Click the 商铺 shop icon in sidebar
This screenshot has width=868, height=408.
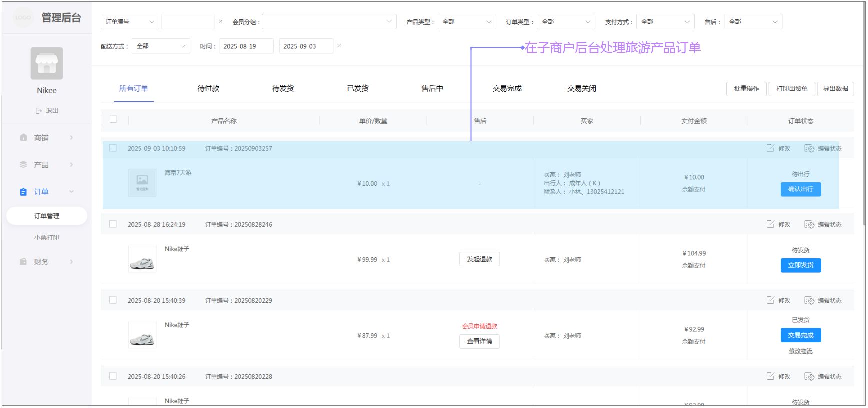tap(23, 138)
